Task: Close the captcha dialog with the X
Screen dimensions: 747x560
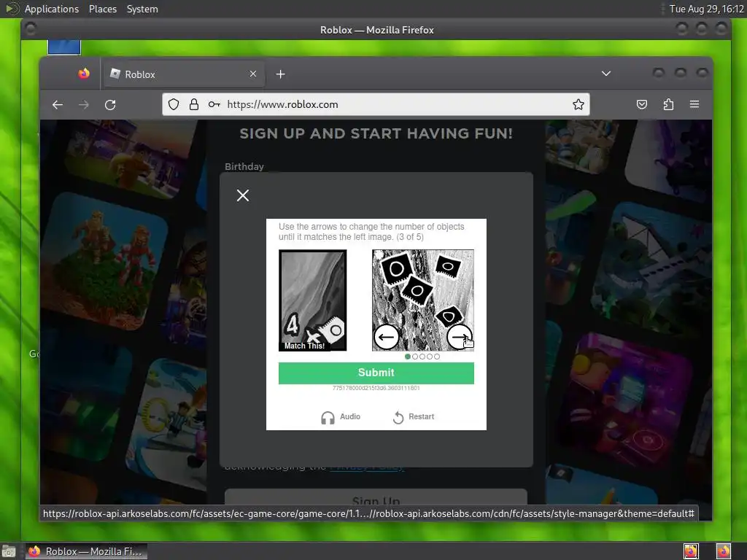Action: 243,195
